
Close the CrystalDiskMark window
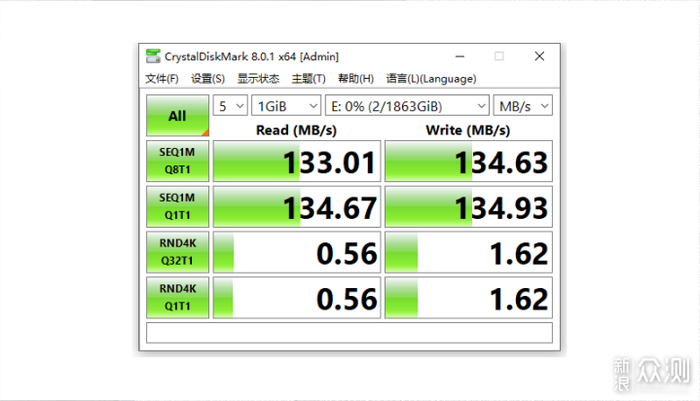point(539,56)
